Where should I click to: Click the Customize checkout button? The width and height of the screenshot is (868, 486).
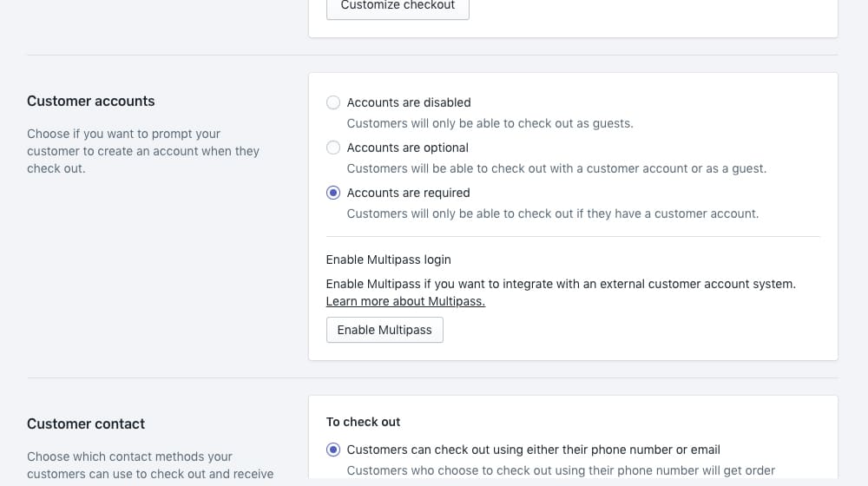398,5
